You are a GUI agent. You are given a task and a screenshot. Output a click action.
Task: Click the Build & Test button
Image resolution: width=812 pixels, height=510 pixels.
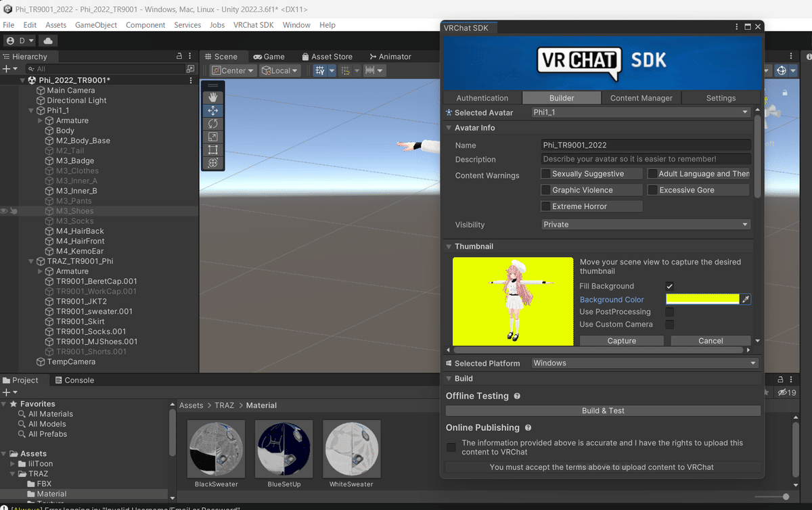tap(603, 411)
